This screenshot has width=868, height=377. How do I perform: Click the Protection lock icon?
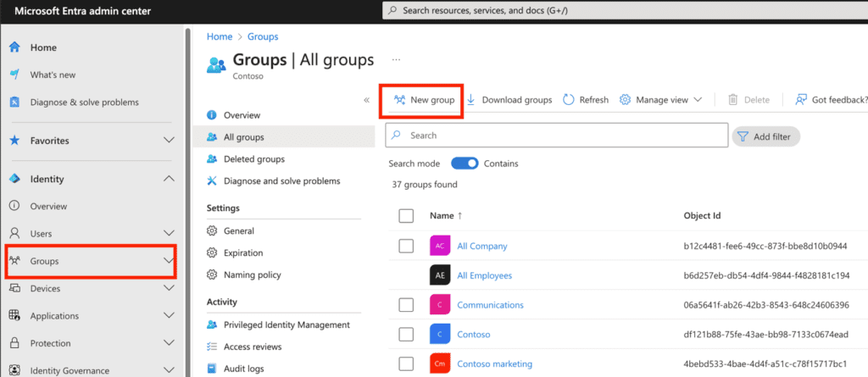point(15,343)
